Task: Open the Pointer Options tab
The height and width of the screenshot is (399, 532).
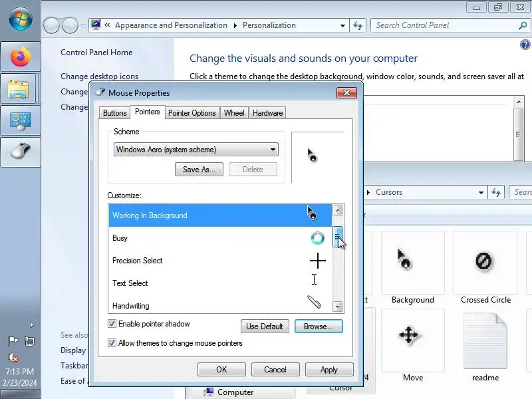Action: click(192, 113)
